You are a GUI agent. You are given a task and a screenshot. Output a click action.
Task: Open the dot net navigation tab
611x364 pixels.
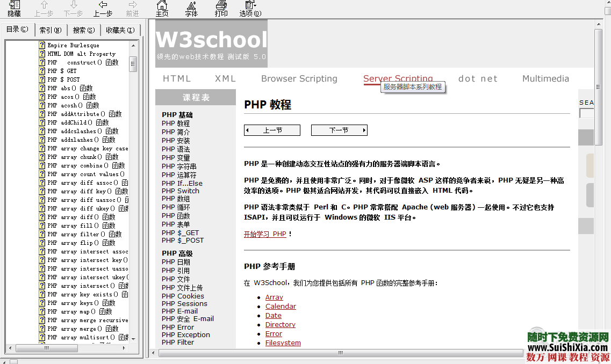point(478,78)
